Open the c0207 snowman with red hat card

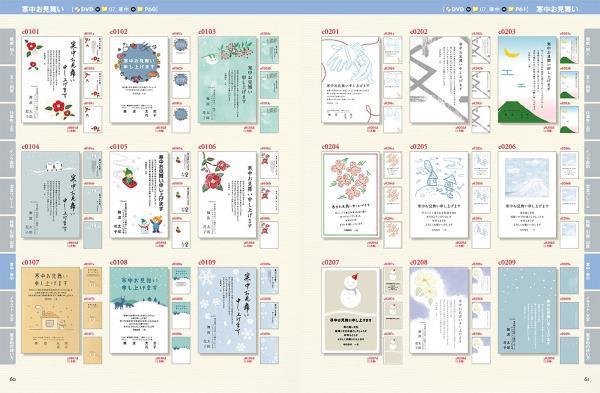(351, 310)
